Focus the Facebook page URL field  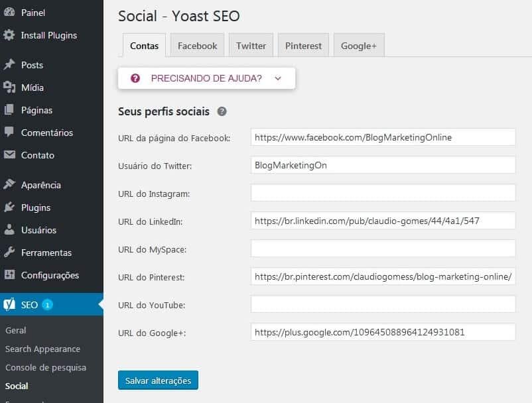point(383,137)
